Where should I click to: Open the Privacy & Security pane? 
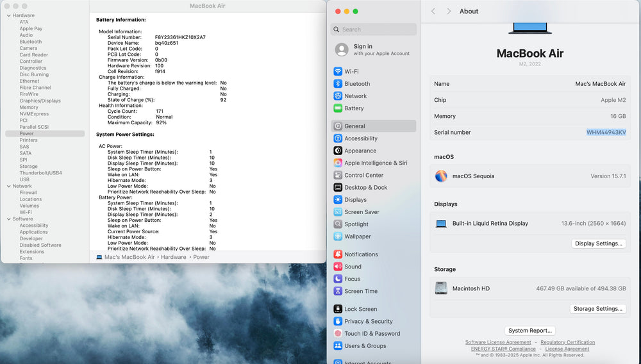(368, 322)
